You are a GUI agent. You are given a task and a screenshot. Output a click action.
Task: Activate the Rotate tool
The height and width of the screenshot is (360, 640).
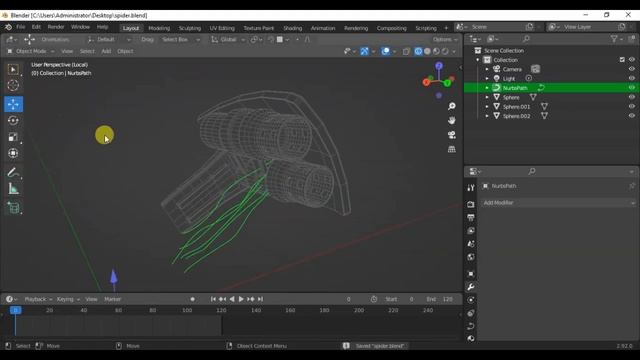13,120
